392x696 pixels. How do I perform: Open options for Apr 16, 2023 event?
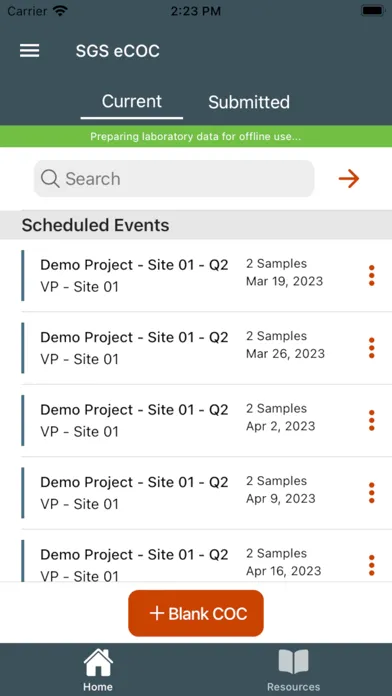[372, 565]
